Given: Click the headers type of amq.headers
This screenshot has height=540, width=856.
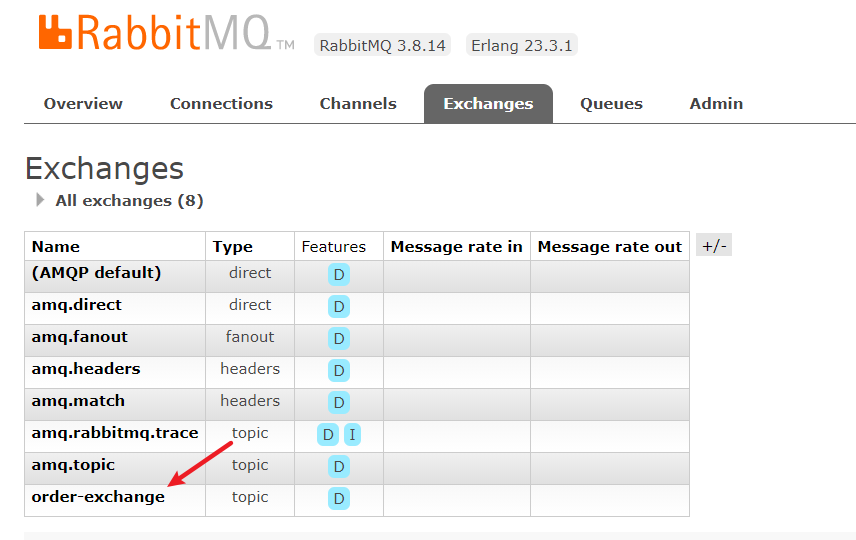Looking at the screenshot, I should point(250,369).
